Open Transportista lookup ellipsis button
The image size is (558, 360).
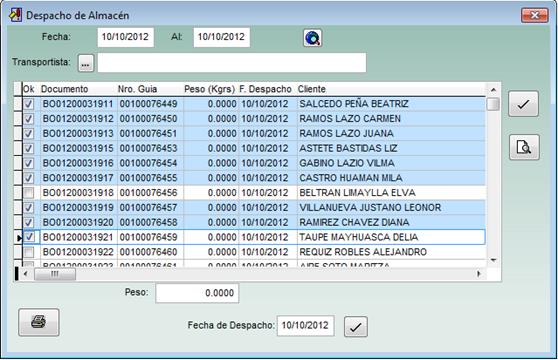click(86, 63)
